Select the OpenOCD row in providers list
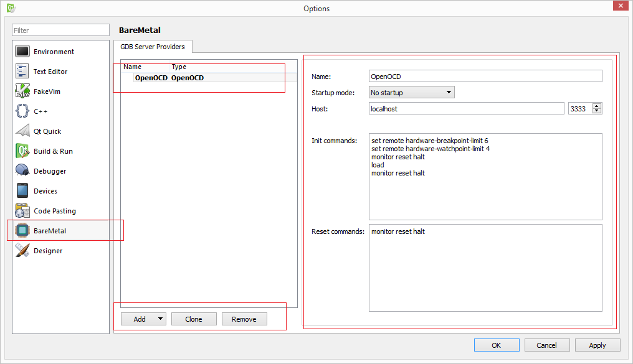 [209, 78]
